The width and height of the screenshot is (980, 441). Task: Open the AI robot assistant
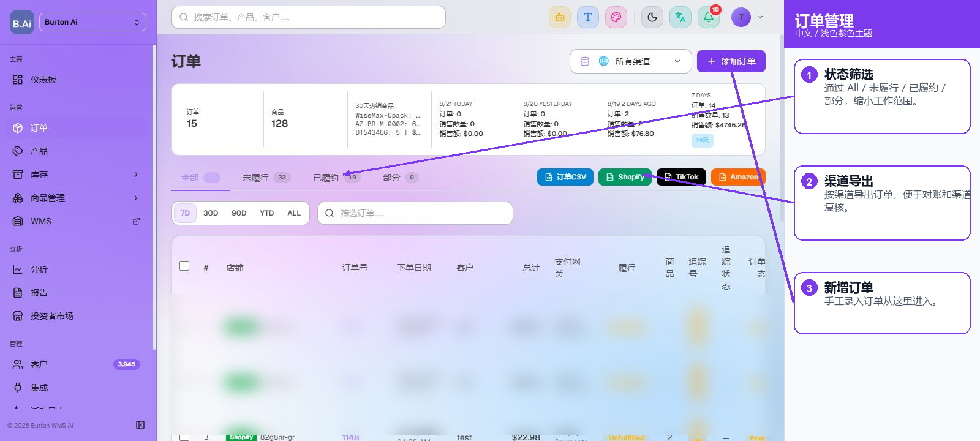[559, 17]
